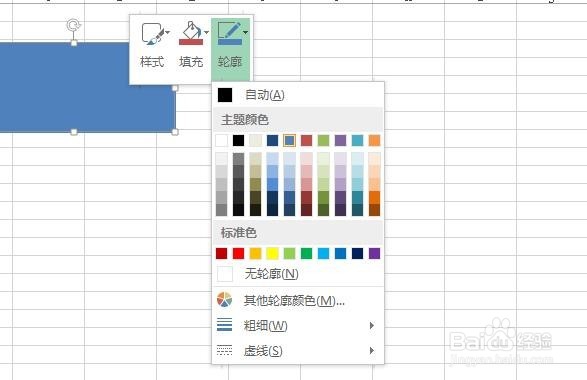This screenshot has width=587, height=380.
Task: Pick the white theme color swatch
Action: coord(222,140)
